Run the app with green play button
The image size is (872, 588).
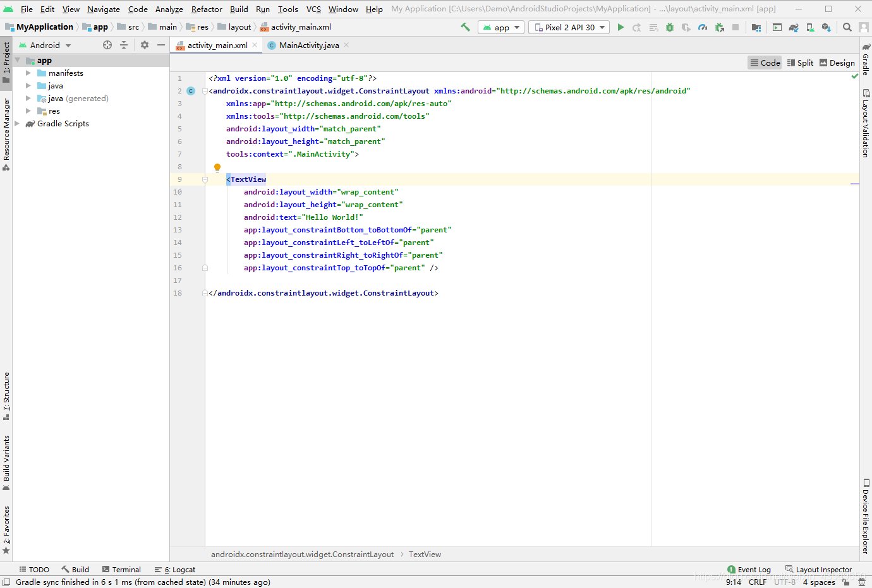(621, 27)
